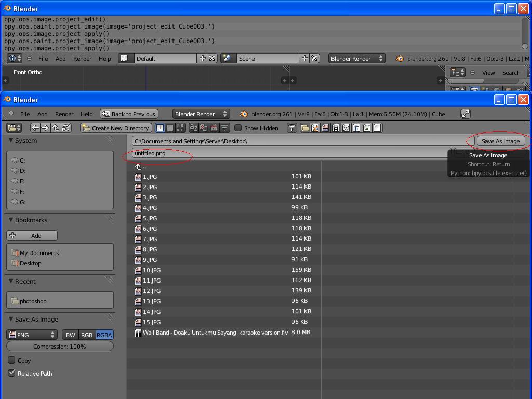Click the info editor type icon in back window

point(15,58)
